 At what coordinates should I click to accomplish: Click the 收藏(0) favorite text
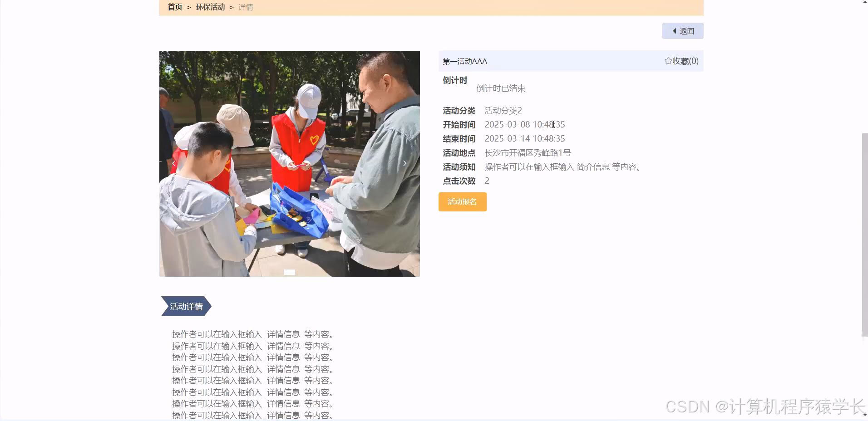click(686, 61)
